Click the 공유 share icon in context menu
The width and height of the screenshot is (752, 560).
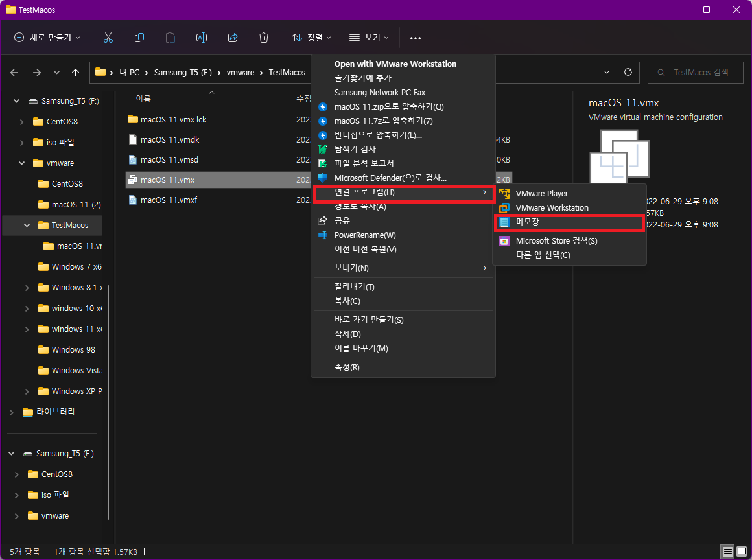(x=323, y=220)
